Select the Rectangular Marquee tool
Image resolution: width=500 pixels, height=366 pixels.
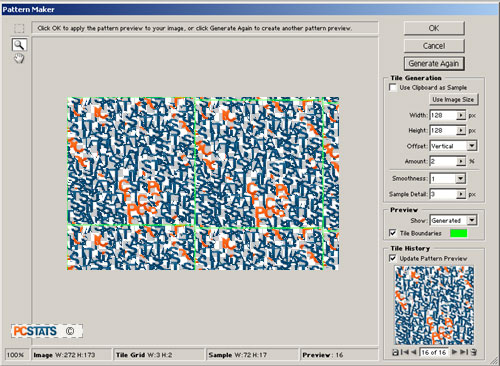click(19, 28)
